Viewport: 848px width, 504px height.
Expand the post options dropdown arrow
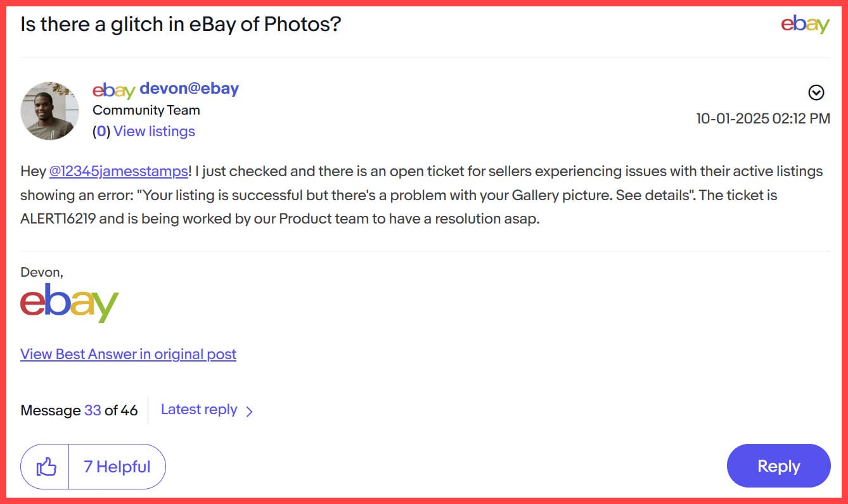816,93
